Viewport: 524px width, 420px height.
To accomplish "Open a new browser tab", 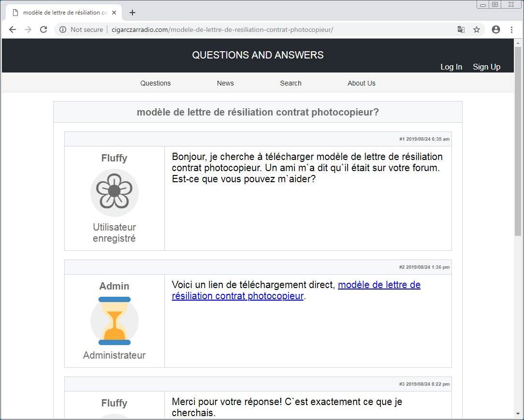I will coord(132,13).
